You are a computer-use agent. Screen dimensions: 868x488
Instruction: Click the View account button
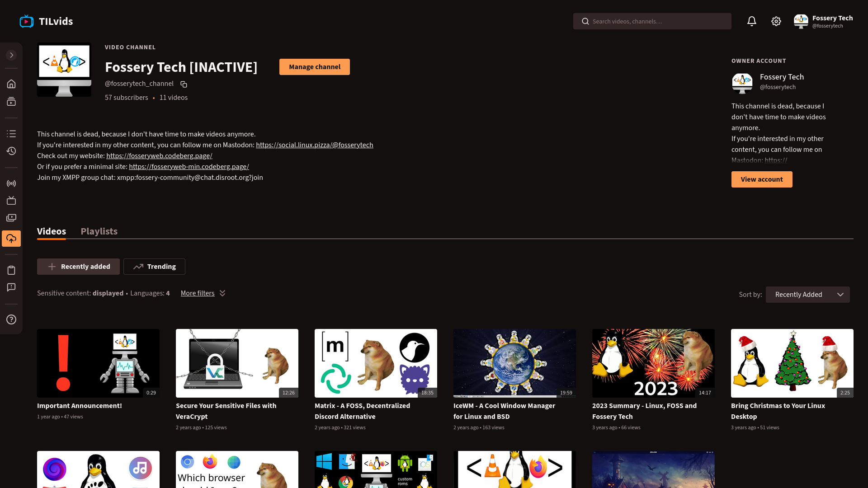coord(762,179)
